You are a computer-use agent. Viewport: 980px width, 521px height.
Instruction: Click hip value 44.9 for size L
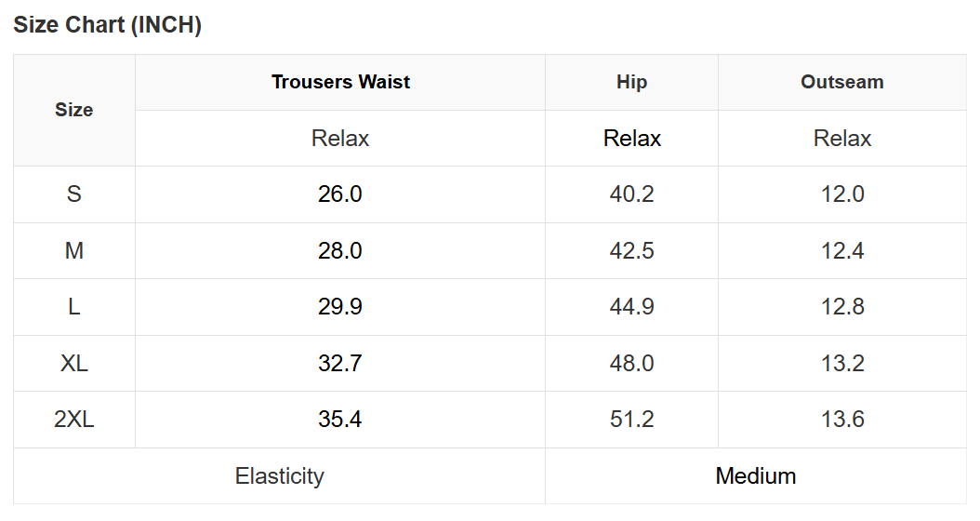(632, 306)
